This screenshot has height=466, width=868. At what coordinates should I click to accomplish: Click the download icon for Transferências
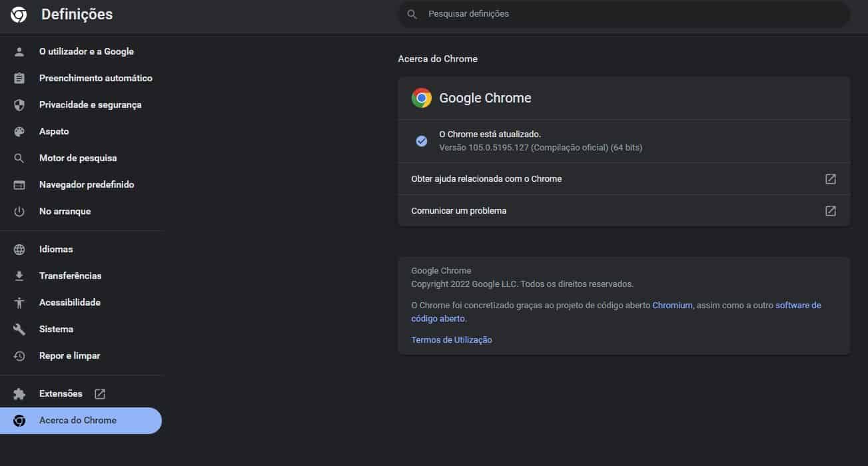coord(19,276)
